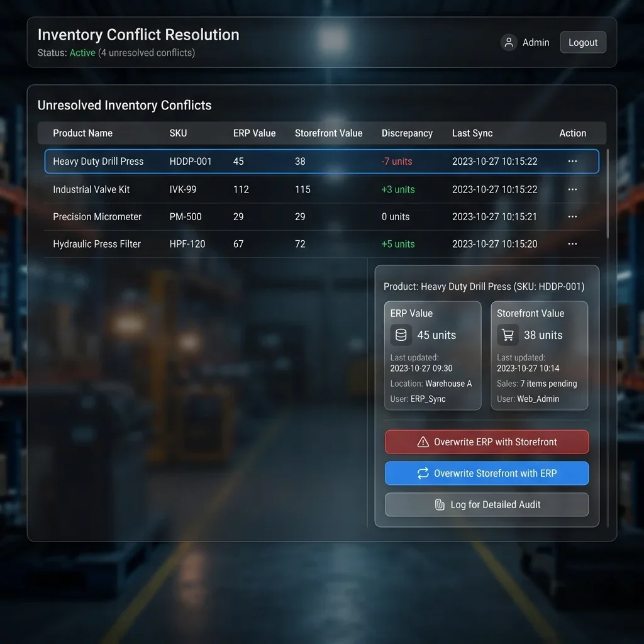
Task: Sort by Last Sync column header
Action: [472, 133]
